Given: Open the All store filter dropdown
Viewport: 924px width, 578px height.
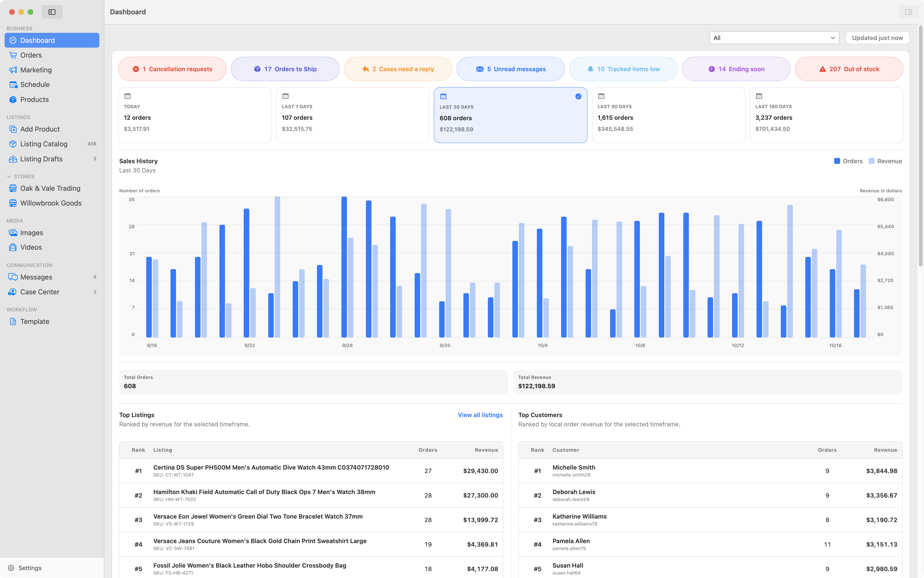Looking at the screenshot, I should point(774,38).
